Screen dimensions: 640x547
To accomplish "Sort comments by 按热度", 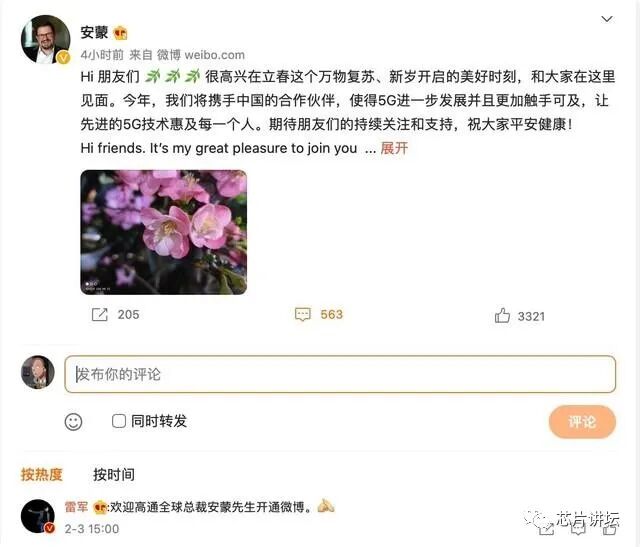I will click(x=41, y=474).
